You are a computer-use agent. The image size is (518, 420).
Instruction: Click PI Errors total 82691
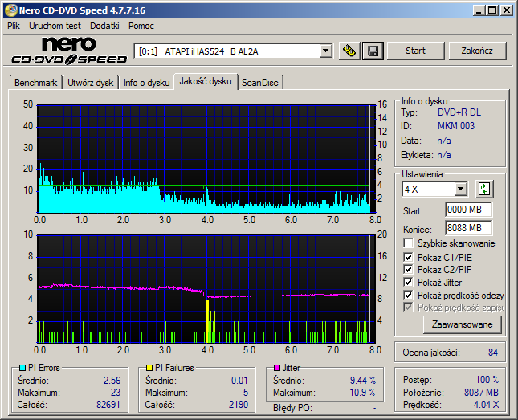pos(108,405)
